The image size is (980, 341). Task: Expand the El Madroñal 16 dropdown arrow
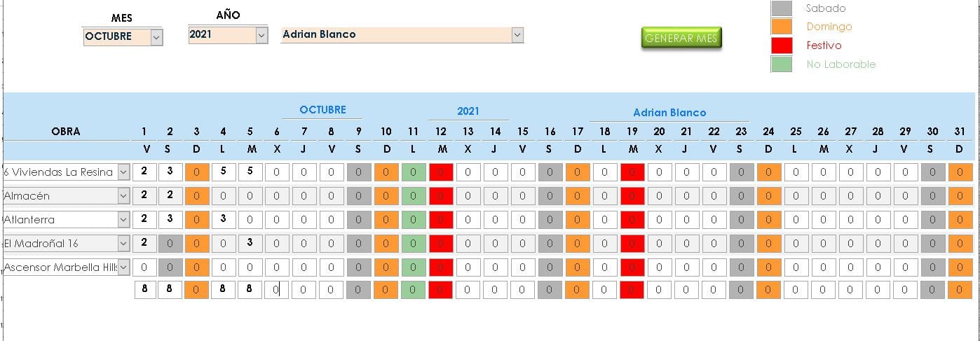click(123, 244)
